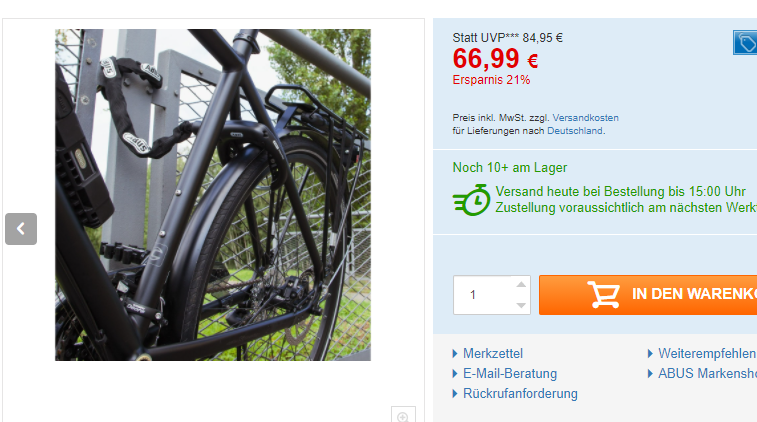Viewport: 757px width, 422px height.
Task: Open the ABUS Markenshop link
Action: point(707,374)
